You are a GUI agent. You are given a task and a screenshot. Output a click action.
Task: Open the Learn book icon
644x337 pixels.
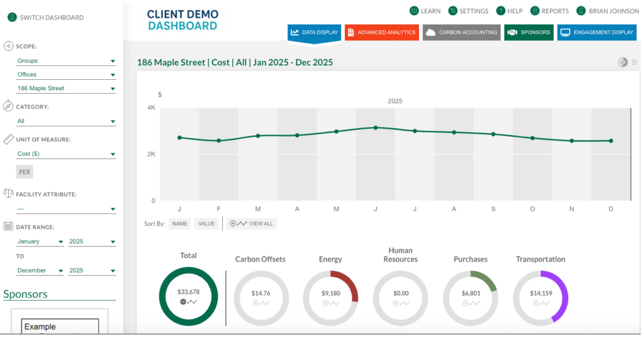[x=414, y=11]
